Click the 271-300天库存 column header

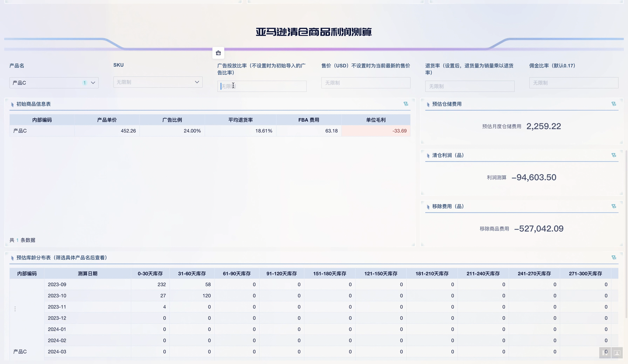pyautogui.click(x=585, y=273)
